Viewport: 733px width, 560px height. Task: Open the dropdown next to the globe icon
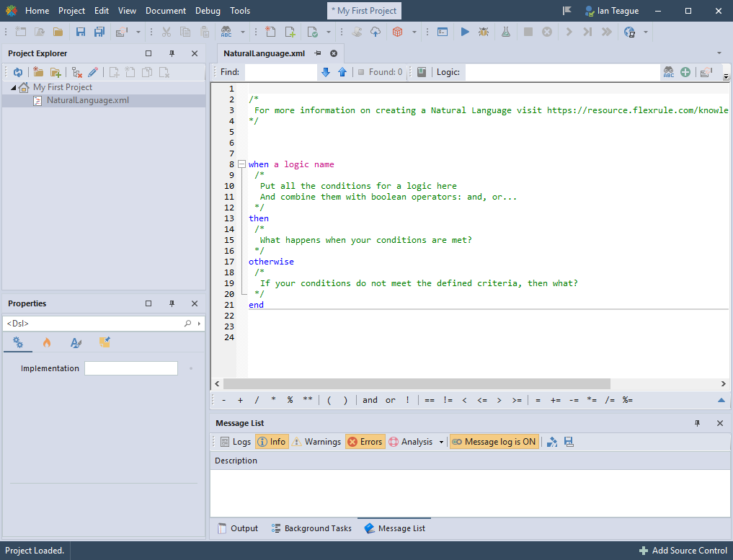coord(646,32)
